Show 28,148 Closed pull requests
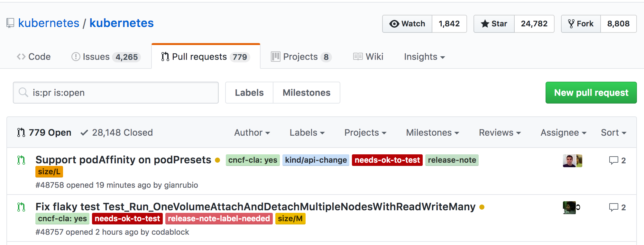The image size is (644, 245). [x=116, y=132]
